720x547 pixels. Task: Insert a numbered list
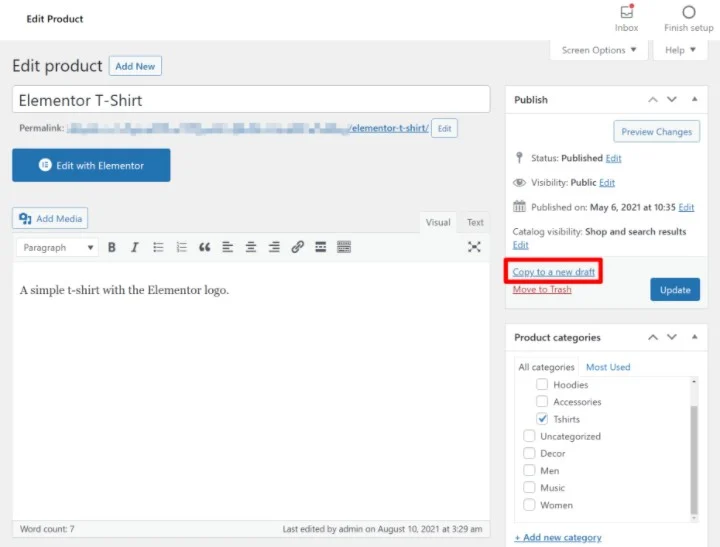click(x=181, y=248)
